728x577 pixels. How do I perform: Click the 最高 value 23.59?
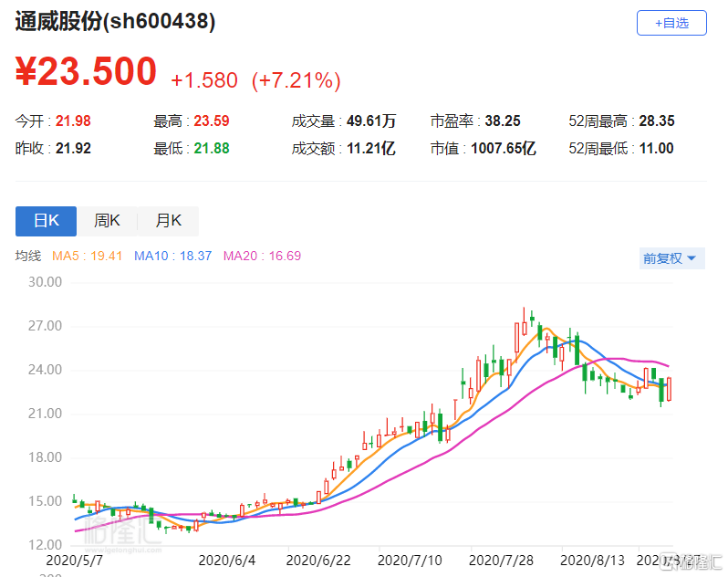212,121
